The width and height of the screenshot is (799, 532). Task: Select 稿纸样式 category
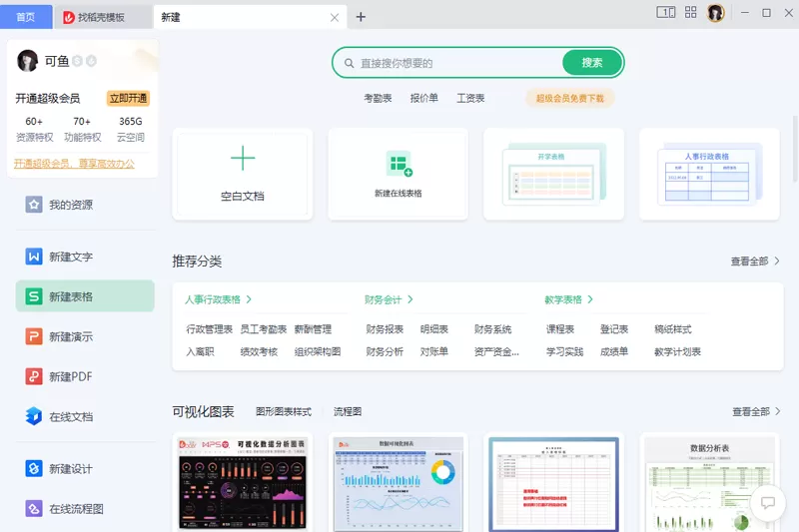point(672,329)
